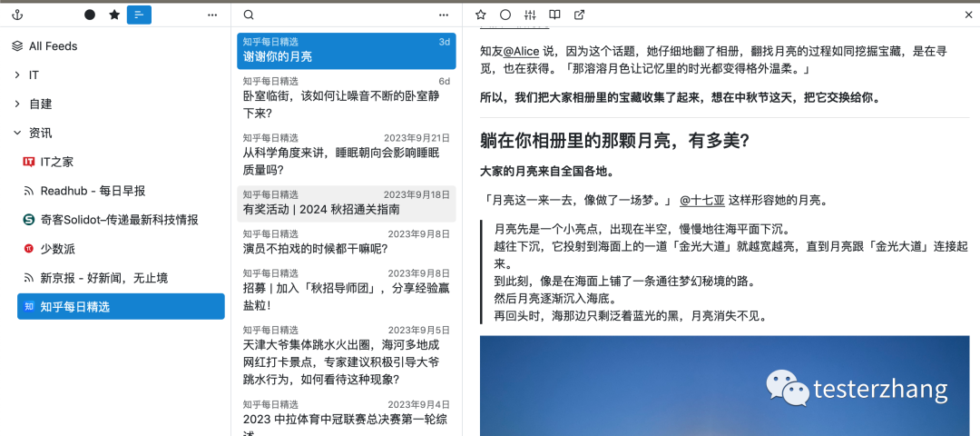Click the 2023年9月21日 date label

click(x=416, y=138)
